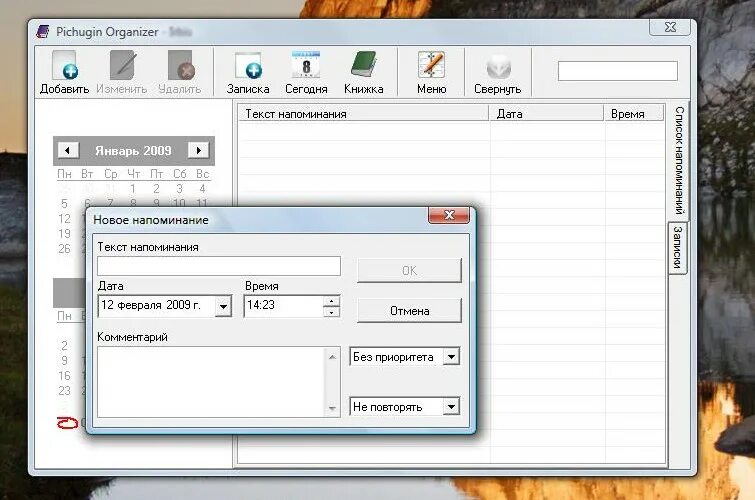Viewport: 755px width, 500px height.
Task: Select day 9 in lower calendar
Action: point(64,360)
